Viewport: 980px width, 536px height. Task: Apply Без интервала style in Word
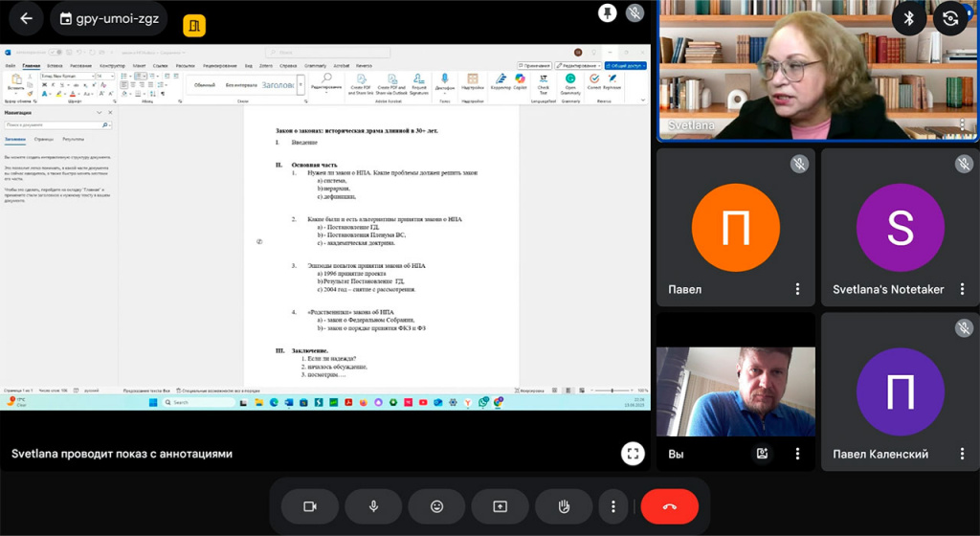click(241, 85)
